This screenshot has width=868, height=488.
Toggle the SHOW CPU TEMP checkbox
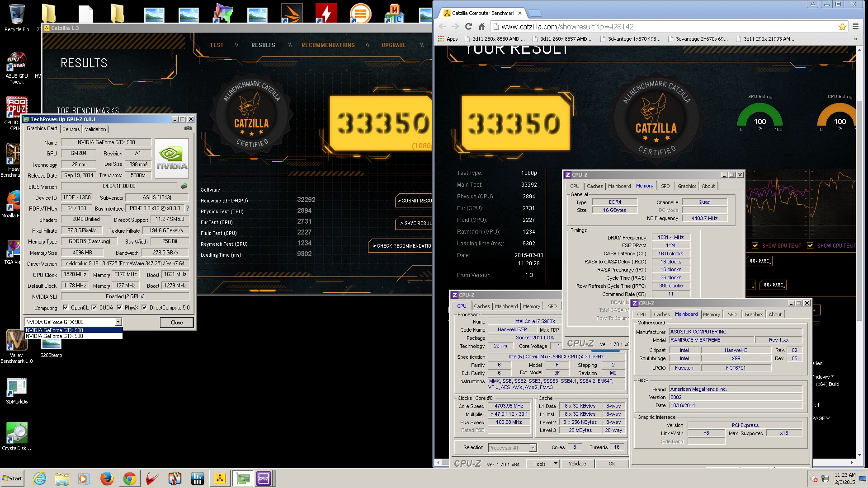point(810,245)
